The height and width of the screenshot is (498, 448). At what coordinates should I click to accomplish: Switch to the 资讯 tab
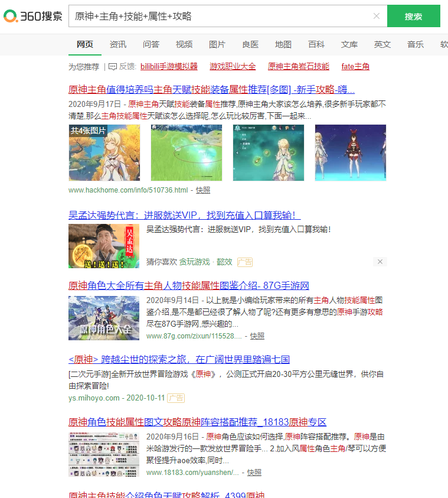pos(117,44)
